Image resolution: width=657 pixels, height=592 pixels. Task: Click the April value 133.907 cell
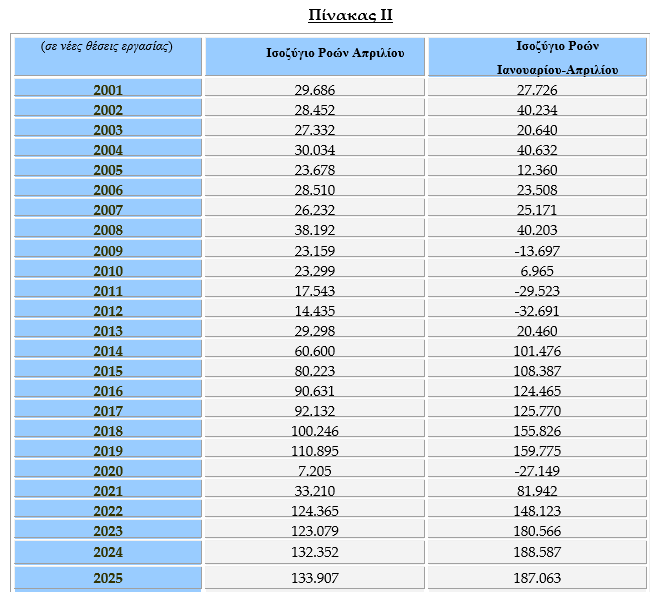pyautogui.click(x=315, y=578)
